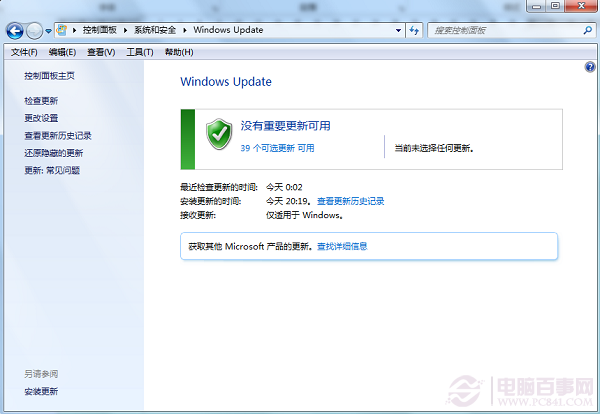Open help via the blue question mark icon

pos(590,67)
